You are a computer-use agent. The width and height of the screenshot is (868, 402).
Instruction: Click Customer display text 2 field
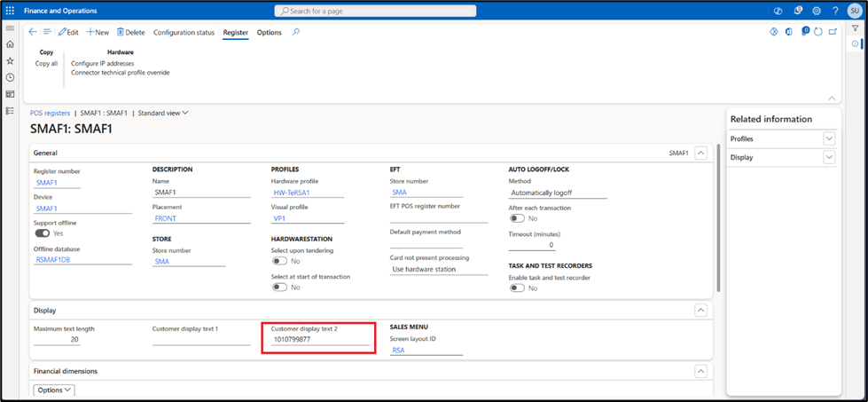(x=320, y=339)
